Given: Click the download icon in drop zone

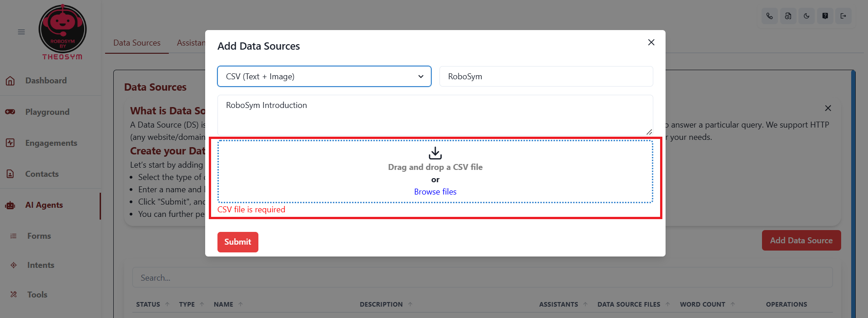Looking at the screenshot, I should pyautogui.click(x=435, y=153).
